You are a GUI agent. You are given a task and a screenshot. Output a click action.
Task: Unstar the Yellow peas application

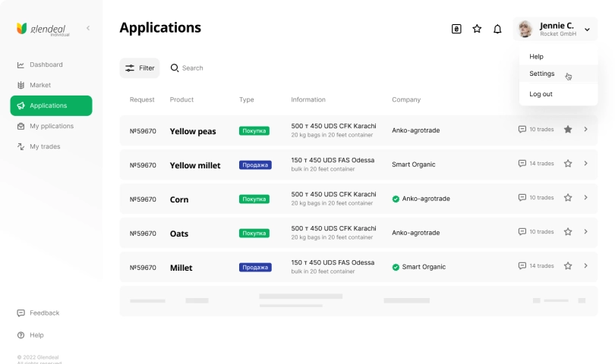pyautogui.click(x=568, y=130)
